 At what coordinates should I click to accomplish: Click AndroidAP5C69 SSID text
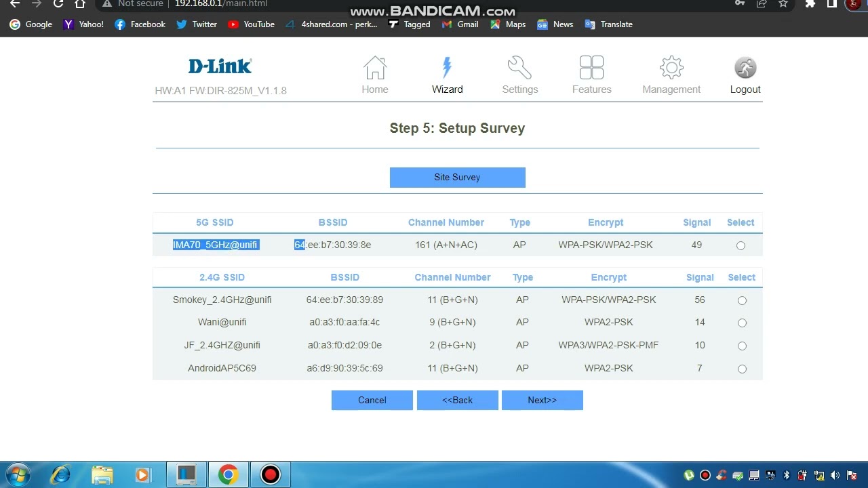(222, 368)
